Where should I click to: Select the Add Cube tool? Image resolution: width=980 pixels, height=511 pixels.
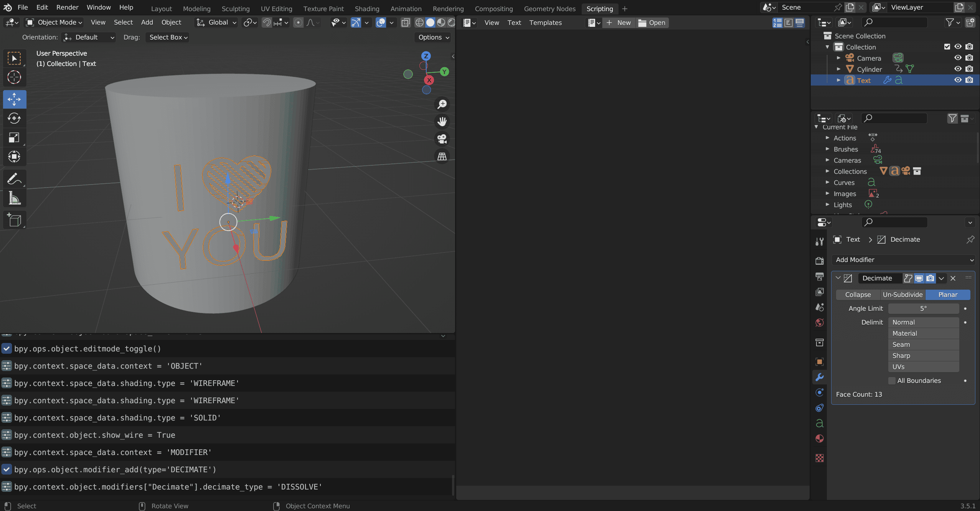coord(14,220)
